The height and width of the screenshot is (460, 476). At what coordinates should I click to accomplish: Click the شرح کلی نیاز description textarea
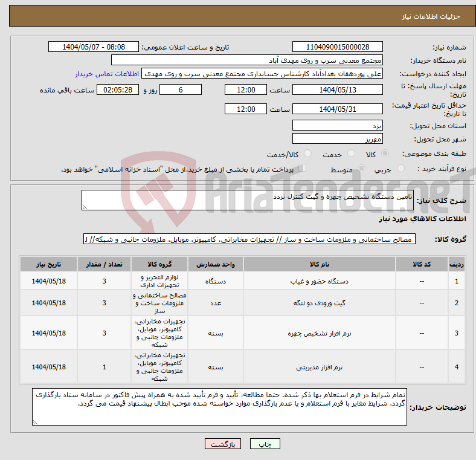coord(248,200)
